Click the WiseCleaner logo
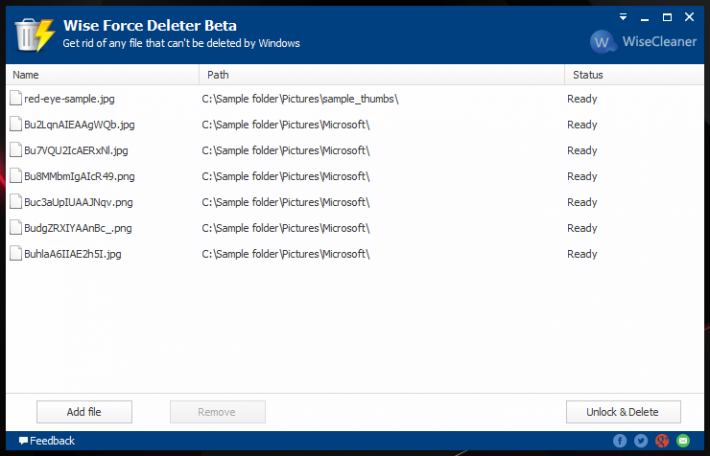This screenshot has height=456, width=710. click(x=643, y=42)
